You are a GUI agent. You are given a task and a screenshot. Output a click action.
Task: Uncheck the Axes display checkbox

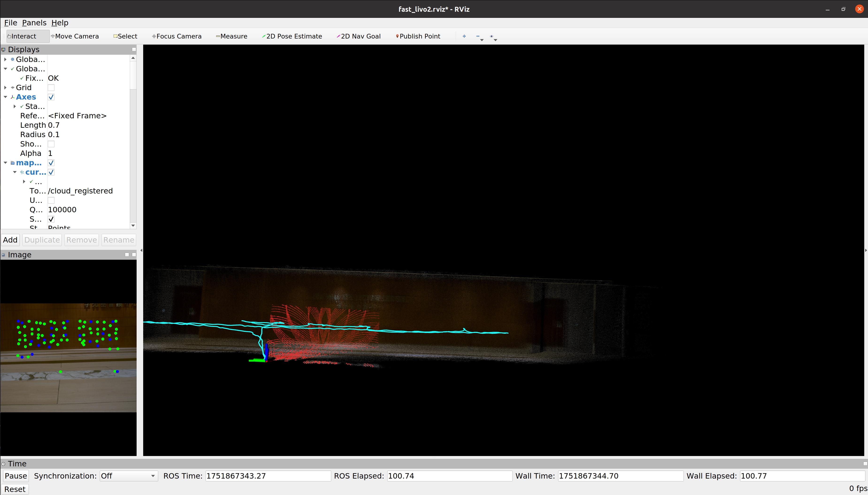click(x=51, y=97)
